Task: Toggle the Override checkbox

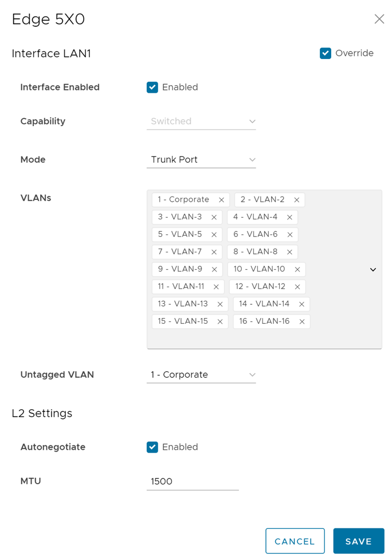Action: (326, 53)
